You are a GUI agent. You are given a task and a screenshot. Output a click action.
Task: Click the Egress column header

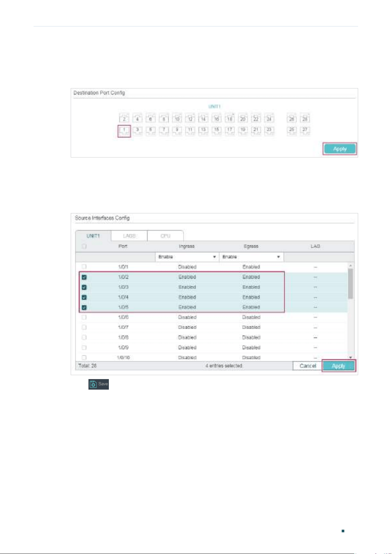pyautogui.click(x=251, y=246)
